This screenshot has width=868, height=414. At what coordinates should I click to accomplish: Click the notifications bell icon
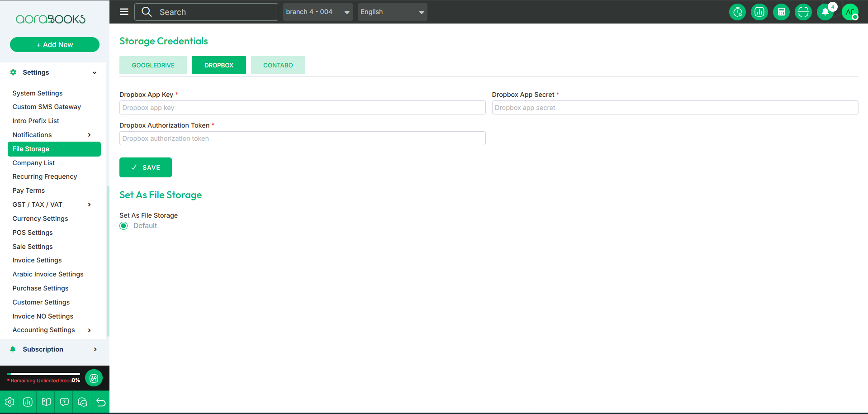coord(825,12)
